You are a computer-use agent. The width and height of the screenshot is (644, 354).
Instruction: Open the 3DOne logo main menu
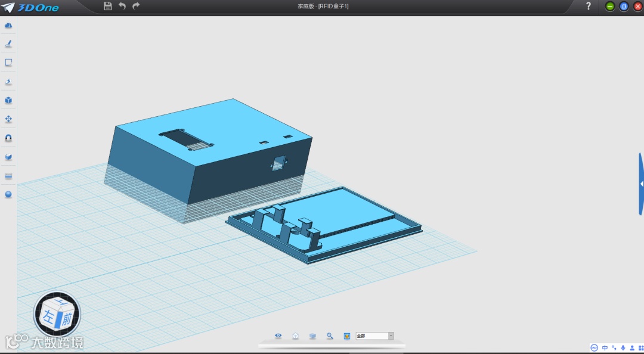(30, 7)
